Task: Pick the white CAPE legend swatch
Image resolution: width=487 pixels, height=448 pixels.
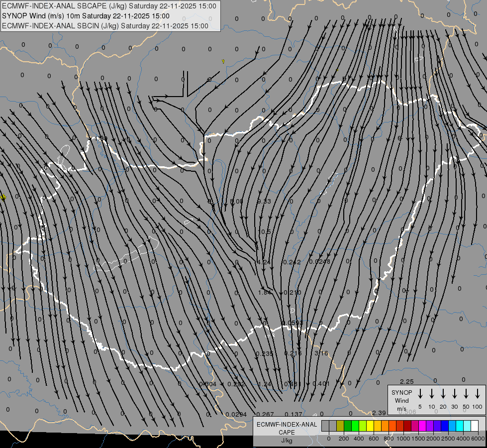Action: tap(475, 426)
